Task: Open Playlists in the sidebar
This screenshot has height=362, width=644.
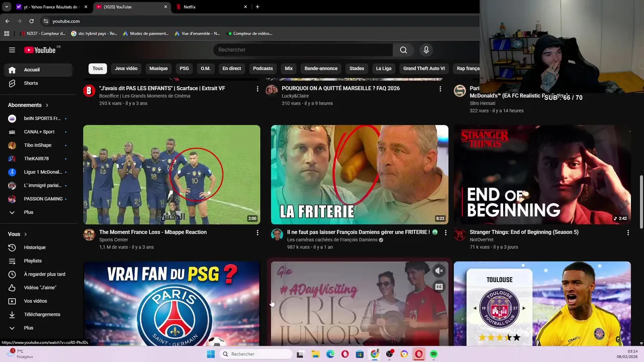Action: click(38, 261)
